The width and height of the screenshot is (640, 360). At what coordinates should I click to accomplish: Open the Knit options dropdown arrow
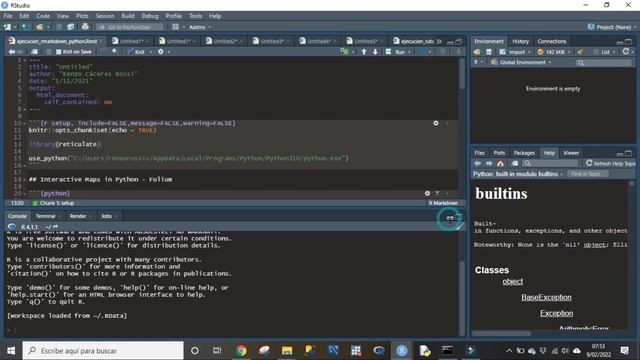coord(151,52)
